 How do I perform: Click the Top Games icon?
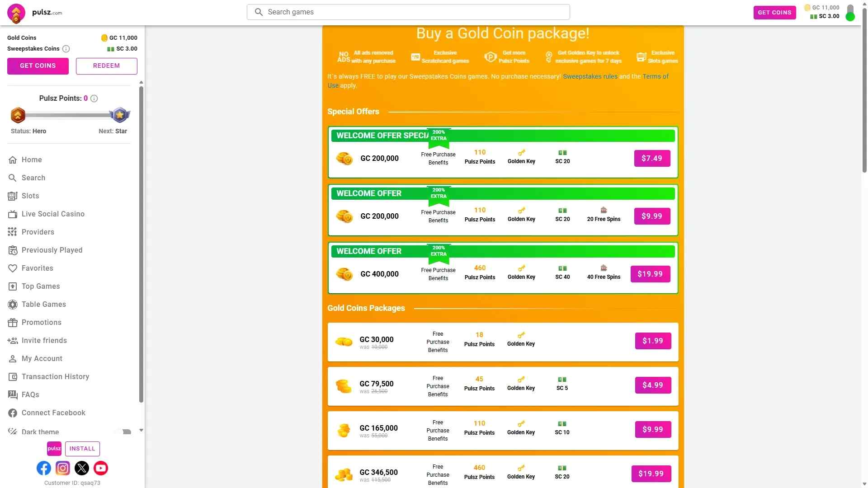coord(13,286)
